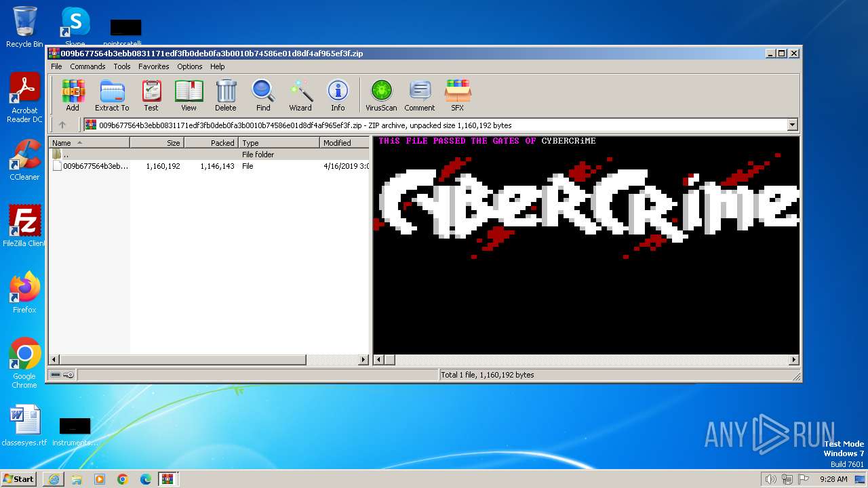The height and width of the screenshot is (488, 868).
Task: Click Windows Explorer taskbar icon
Action: [77, 479]
